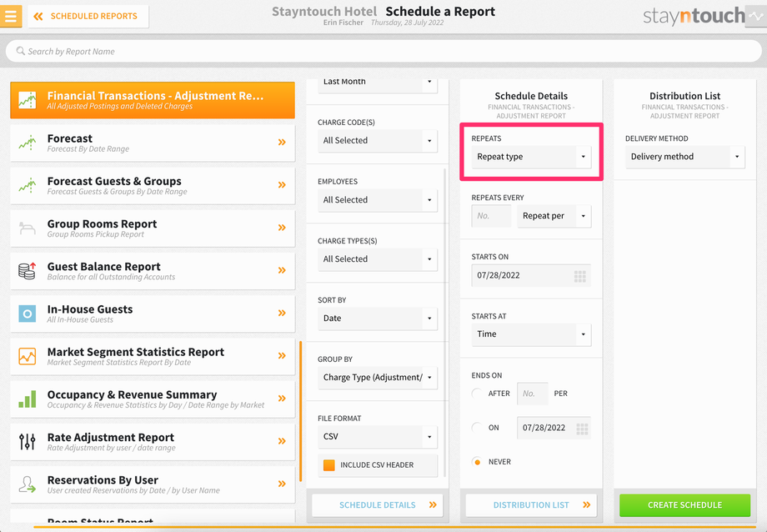This screenshot has height=532, width=767.
Task: Click the Repeats Every number field
Action: click(x=491, y=216)
